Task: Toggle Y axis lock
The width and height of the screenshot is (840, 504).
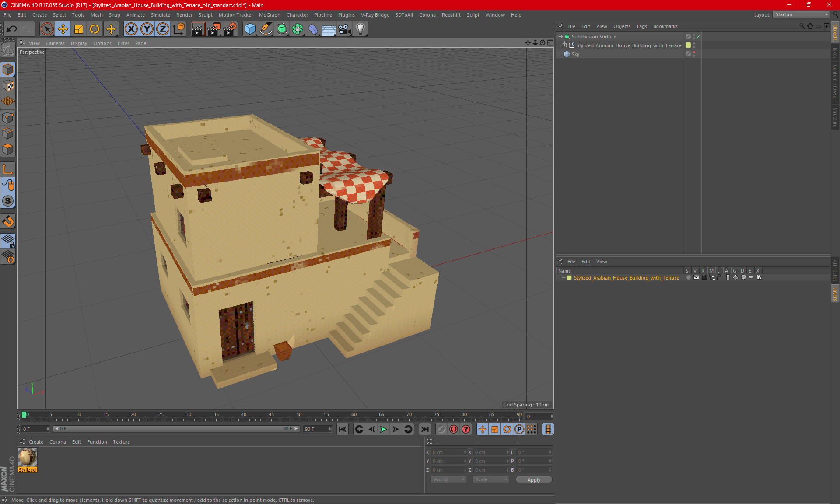Action: coord(147,29)
